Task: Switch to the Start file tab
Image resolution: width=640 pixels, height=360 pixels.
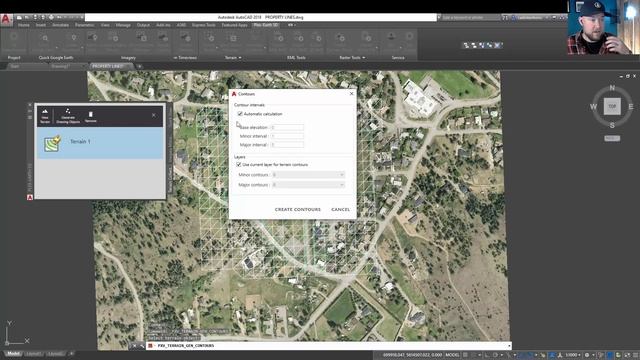Action: pyautogui.click(x=15, y=66)
